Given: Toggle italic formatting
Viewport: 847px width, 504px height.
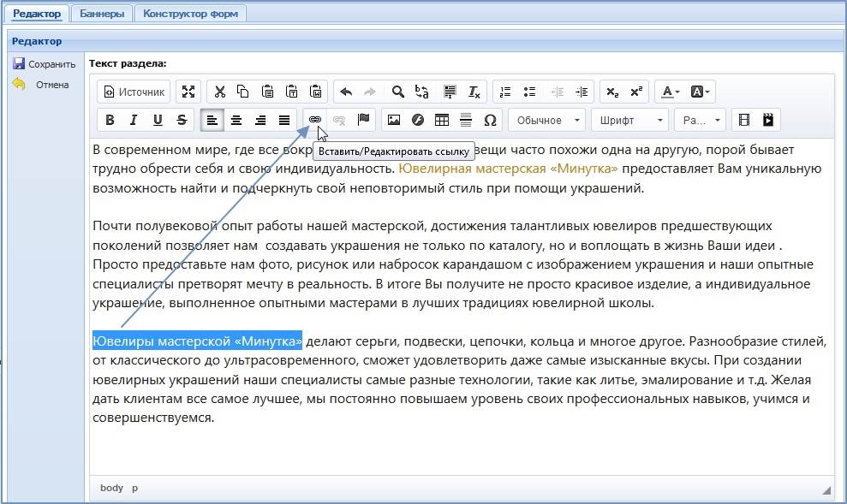Looking at the screenshot, I should pos(134,120).
